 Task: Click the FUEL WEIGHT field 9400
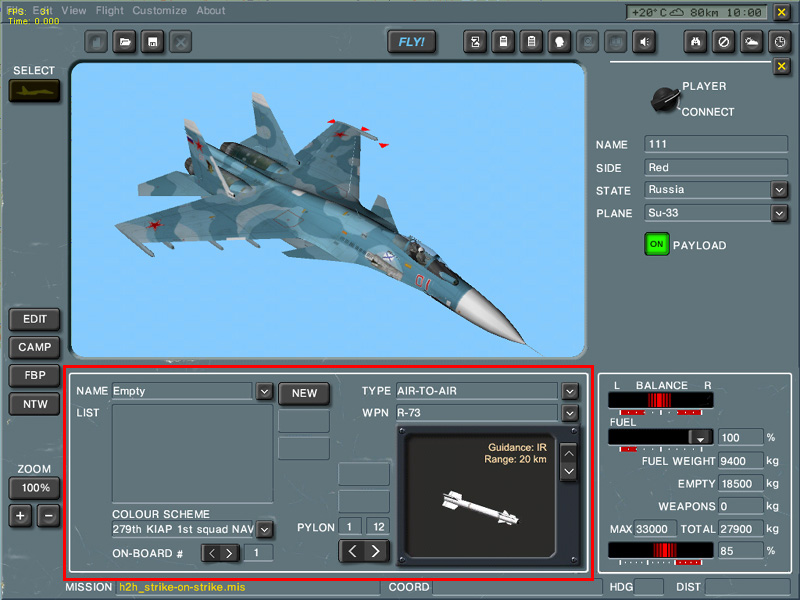pyautogui.click(x=740, y=461)
